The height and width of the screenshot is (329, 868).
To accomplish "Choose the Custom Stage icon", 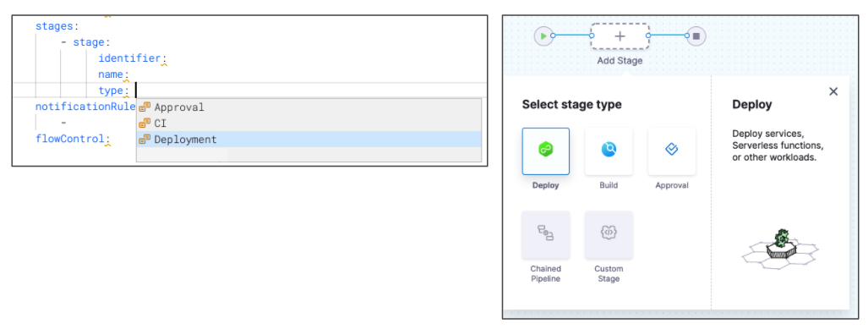I will [x=609, y=234].
